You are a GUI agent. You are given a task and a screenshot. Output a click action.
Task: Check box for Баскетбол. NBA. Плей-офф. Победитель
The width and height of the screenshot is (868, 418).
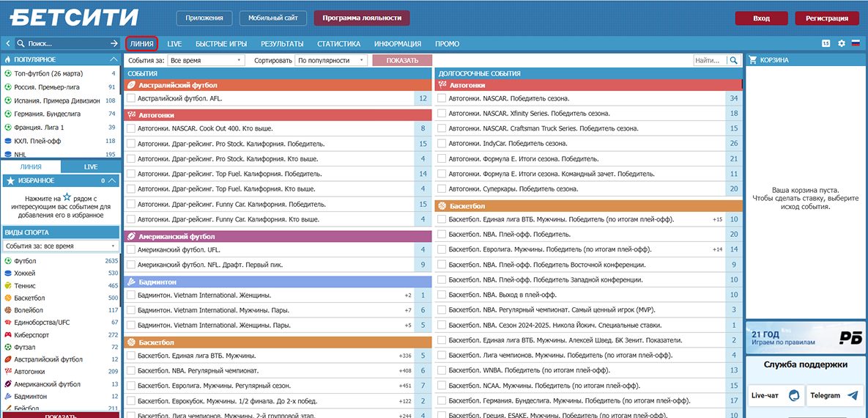click(442, 234)
